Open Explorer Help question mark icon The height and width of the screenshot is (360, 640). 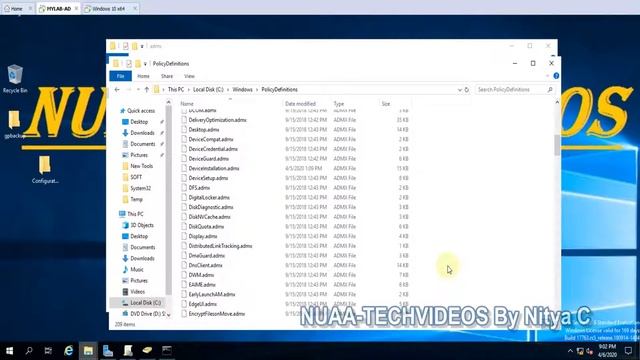(556, 76)
